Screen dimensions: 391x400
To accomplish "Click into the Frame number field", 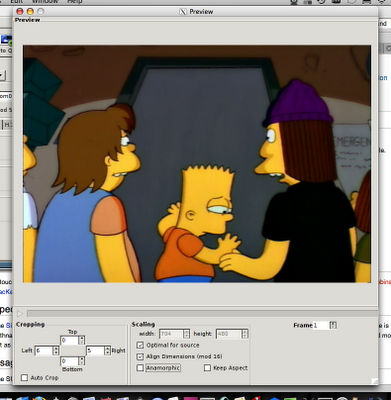I will (x=321, y=325).
